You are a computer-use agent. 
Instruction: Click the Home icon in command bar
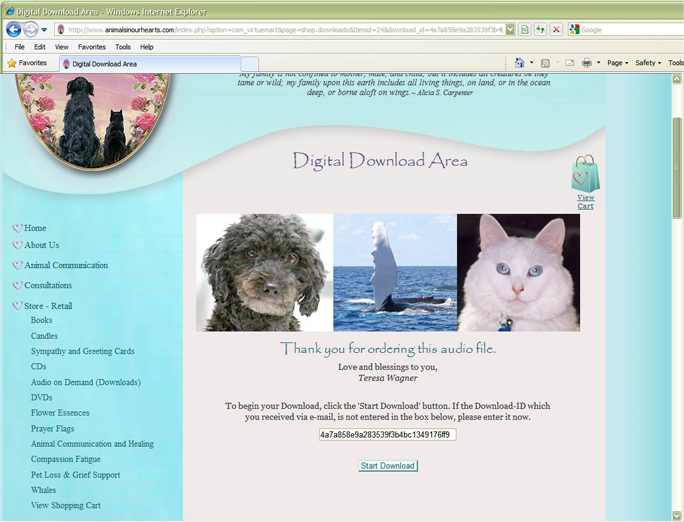pyautogui.click(x=519, y=63)
